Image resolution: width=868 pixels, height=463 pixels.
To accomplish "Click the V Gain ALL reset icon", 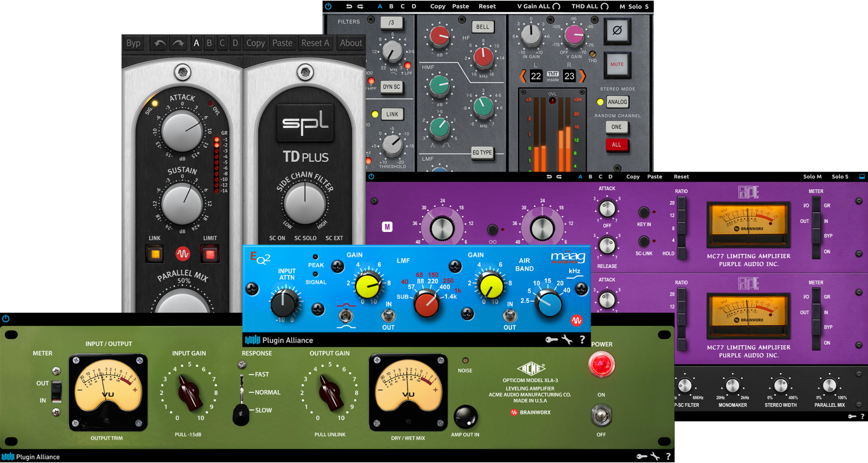I will (557, 6).
